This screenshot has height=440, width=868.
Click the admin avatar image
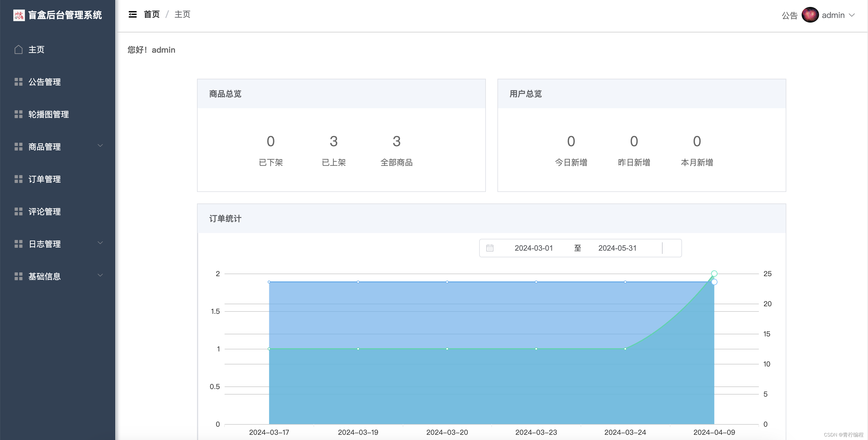[x=810, y=15]
